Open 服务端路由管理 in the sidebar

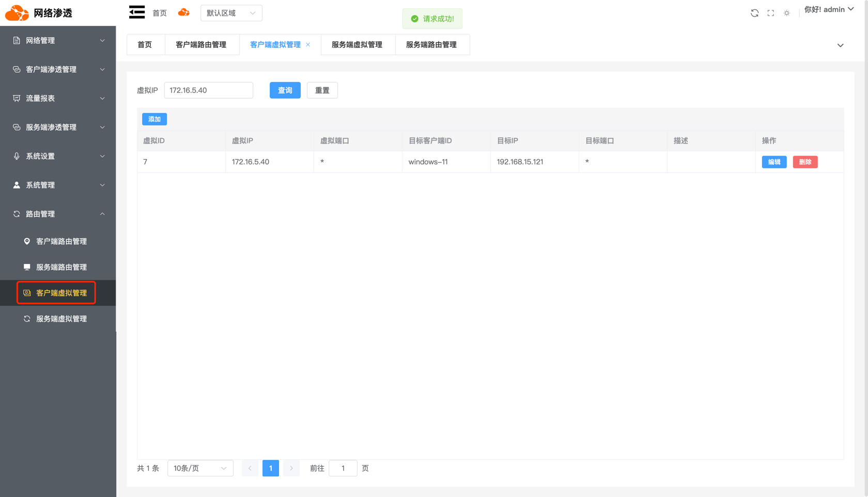(x=61, y=267)
